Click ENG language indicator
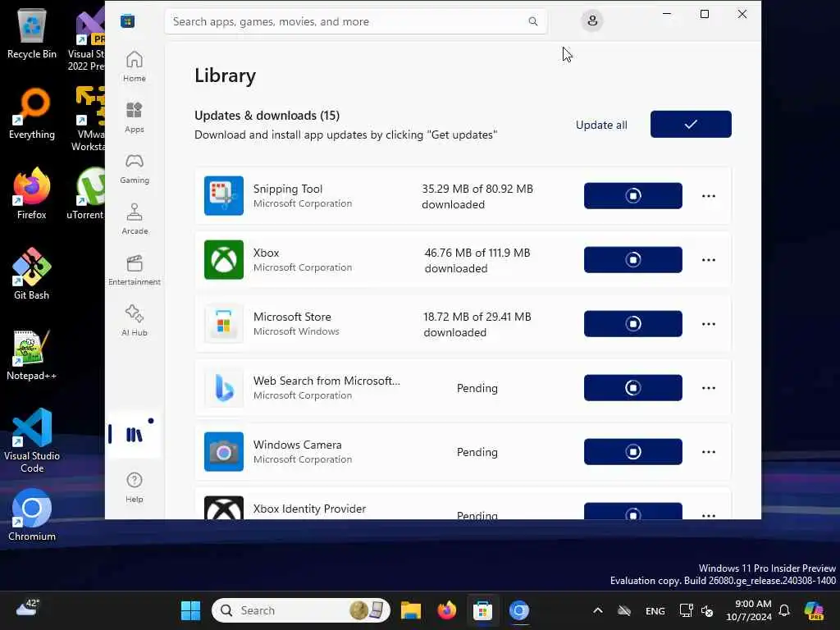The image size is (840, 630). (655, 610)
